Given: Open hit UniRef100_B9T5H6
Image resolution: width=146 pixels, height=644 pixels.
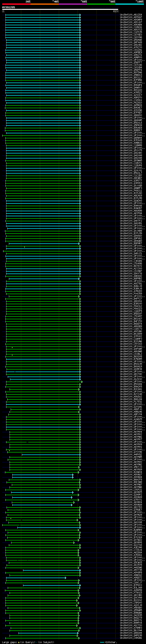Looking at the screenshot, I should [131, 72].
